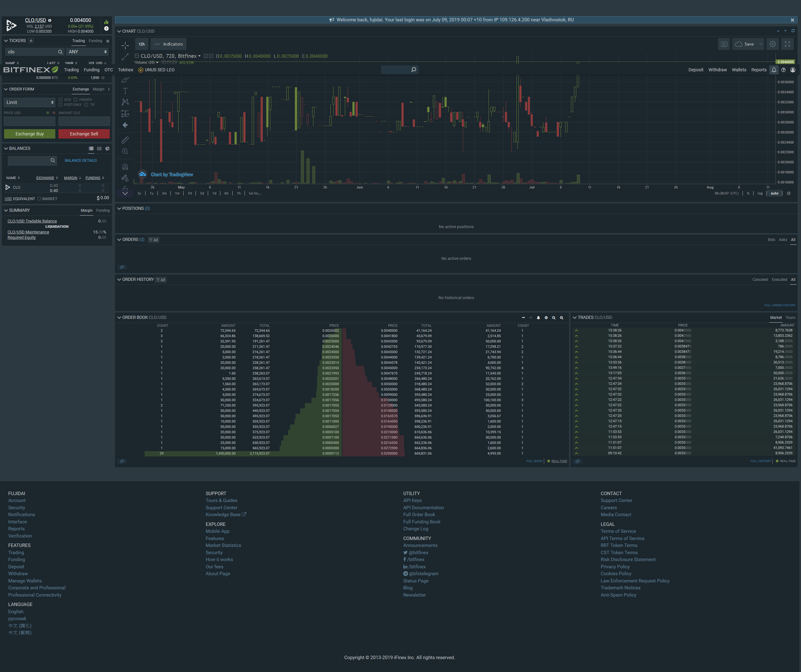Screen dimensions: 801x672
Task: Open the OTC menu item
Action: pyautogui.click(x=109, y=70)
